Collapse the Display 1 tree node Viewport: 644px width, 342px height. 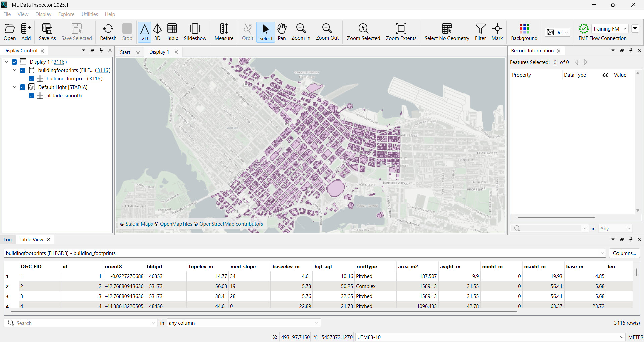[x=6, y=62]
